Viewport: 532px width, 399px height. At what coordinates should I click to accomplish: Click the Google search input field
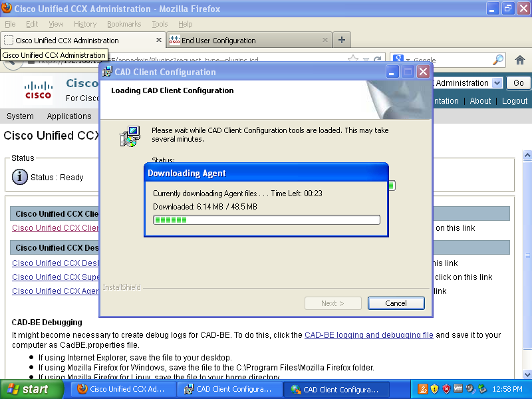pos(452,60)
